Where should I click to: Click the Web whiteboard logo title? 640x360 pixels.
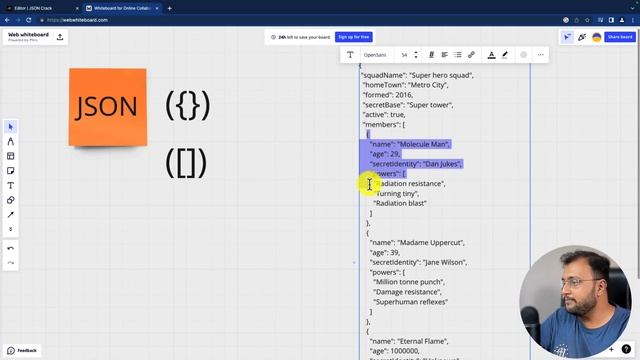pos(28,35)
